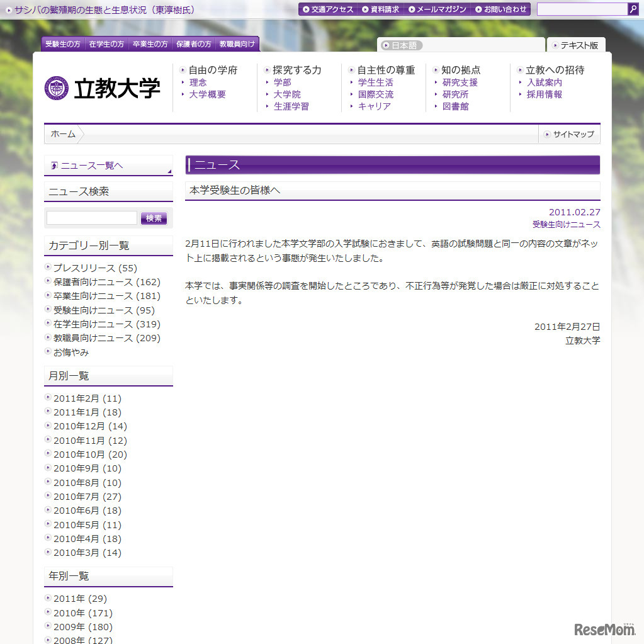644x644 pixels.
Task: Open 受験生向けニュース category under the date
Action: 566,225
